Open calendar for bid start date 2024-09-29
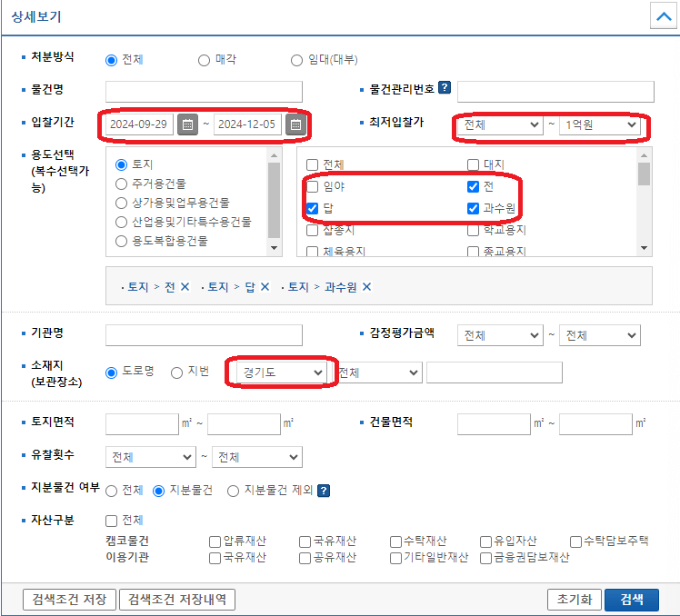 187,124
